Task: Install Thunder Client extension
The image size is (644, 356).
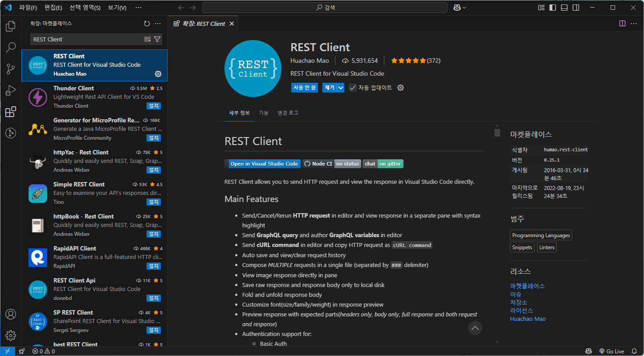Action: coord(154,106)
